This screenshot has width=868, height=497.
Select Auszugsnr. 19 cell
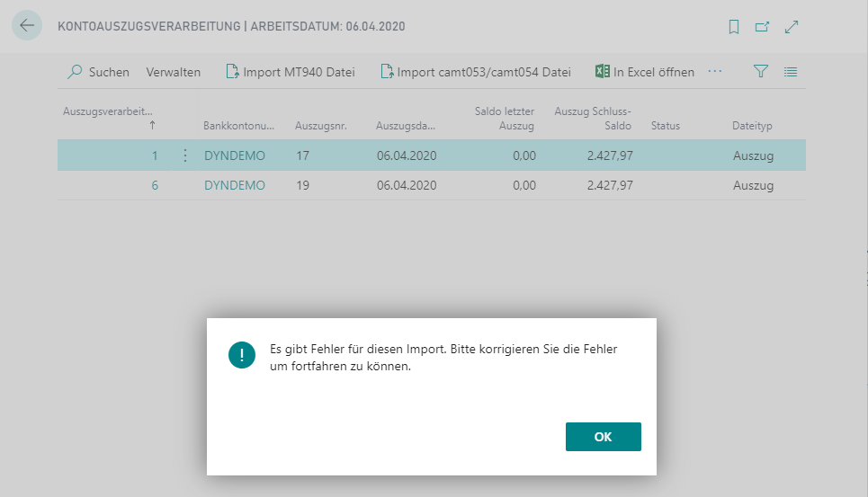click(x=303, y=185)
